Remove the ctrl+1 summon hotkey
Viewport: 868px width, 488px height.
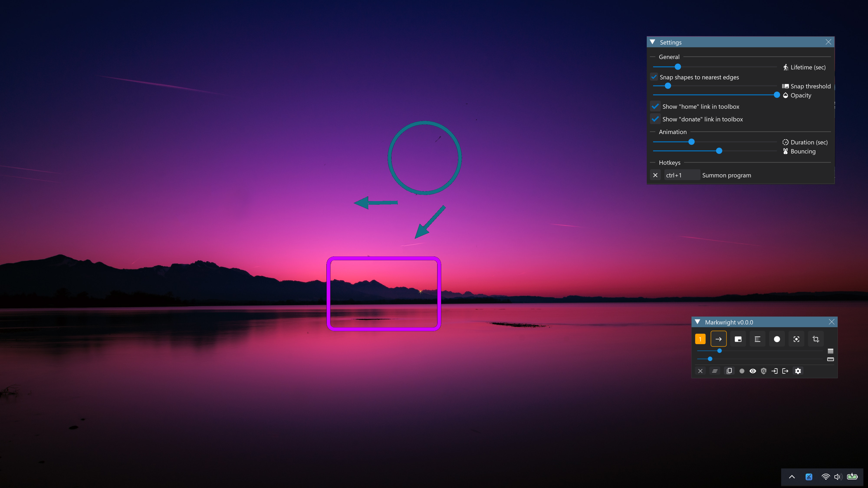[x=655, y=175]
